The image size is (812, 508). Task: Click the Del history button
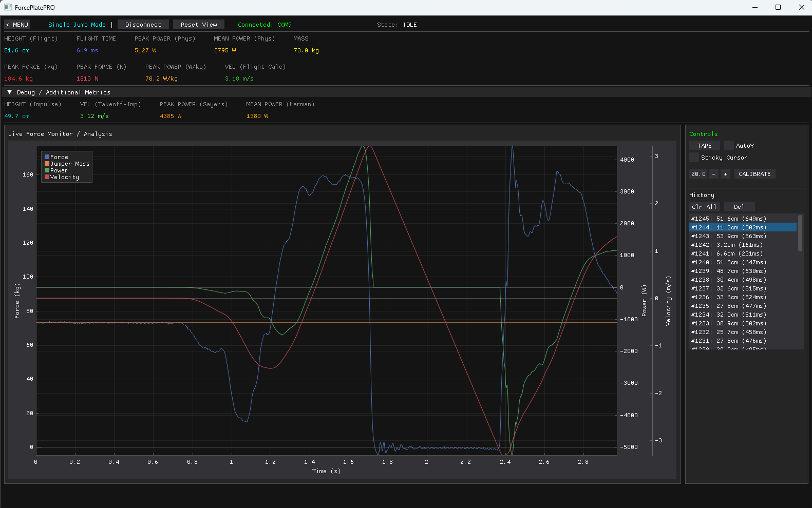[739, 207]
